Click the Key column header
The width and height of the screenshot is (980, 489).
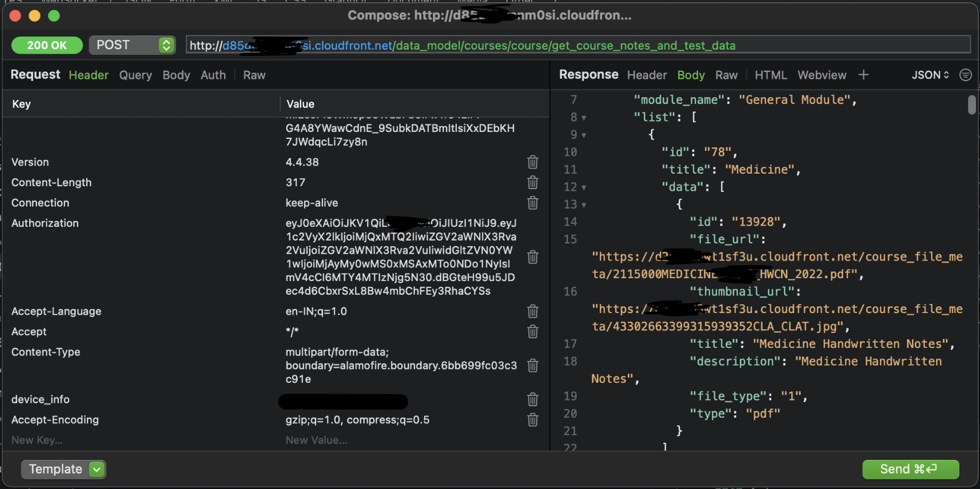[22, 104]
